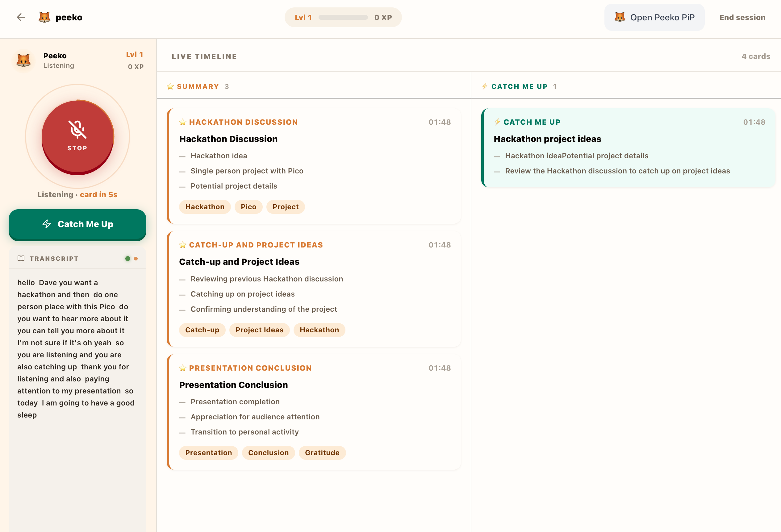
Task: Click the back arrow icon
Action: tap(21, 18)
